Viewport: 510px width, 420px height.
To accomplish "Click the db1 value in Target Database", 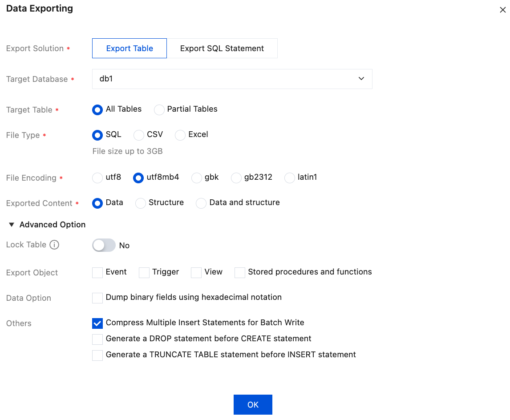I will click(106, 79).
